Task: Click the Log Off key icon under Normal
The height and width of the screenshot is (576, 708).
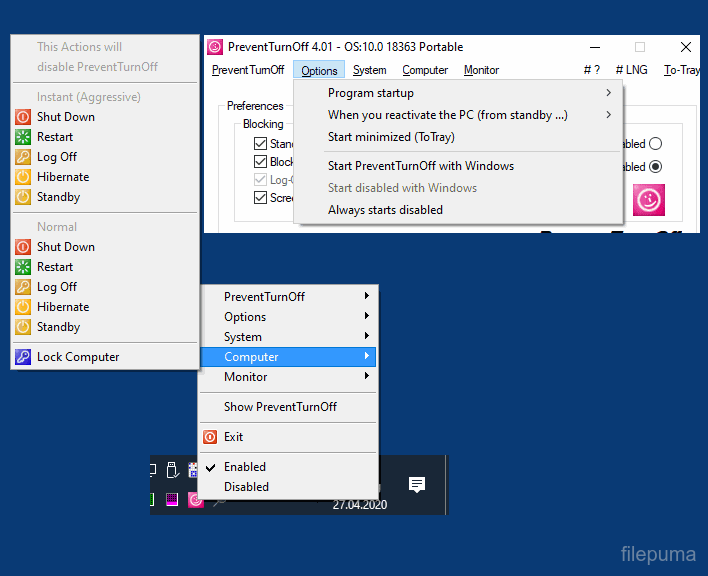Action: 23,287
